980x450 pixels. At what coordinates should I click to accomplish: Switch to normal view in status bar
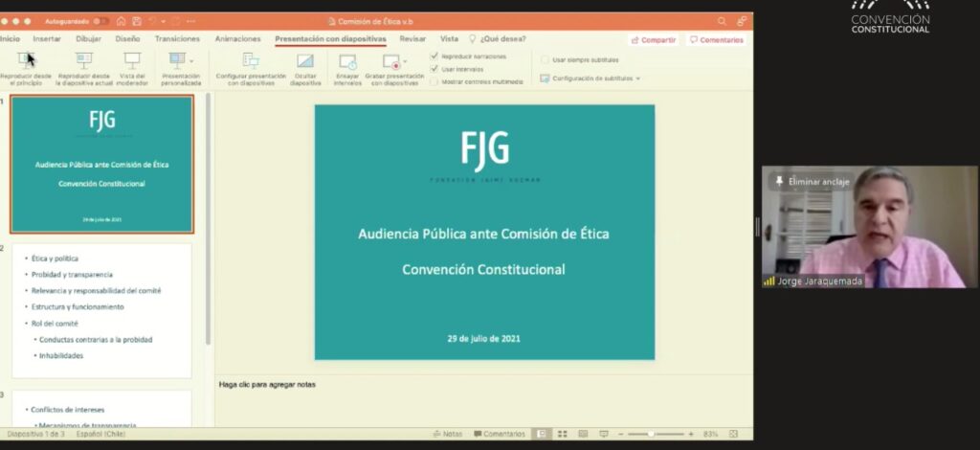coord(542,434)
